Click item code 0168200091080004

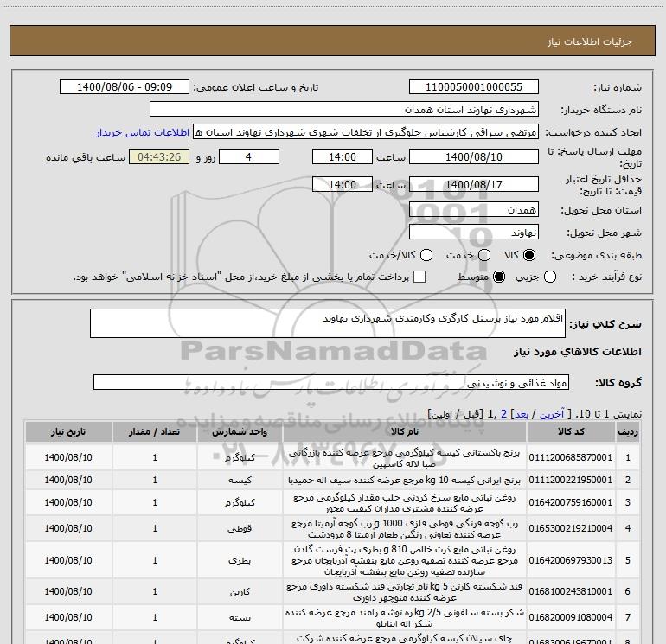click(571, 617)
